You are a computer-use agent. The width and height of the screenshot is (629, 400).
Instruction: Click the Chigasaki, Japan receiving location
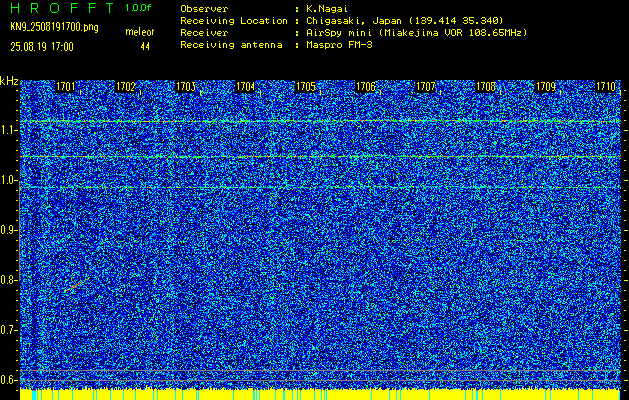tap(405, 21)
